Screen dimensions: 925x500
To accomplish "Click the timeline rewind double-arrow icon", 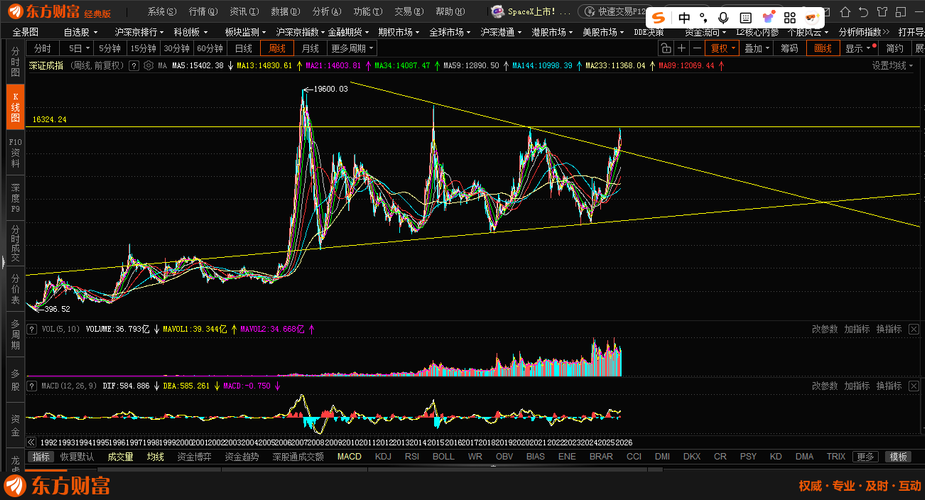I will pyautogui.click(x=31, y=442).
